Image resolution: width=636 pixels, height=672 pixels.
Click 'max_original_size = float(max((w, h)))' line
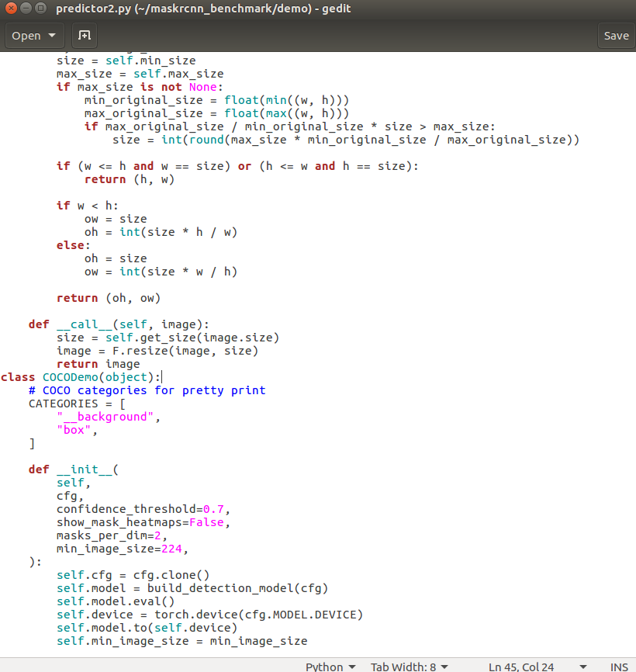(216, 113)
